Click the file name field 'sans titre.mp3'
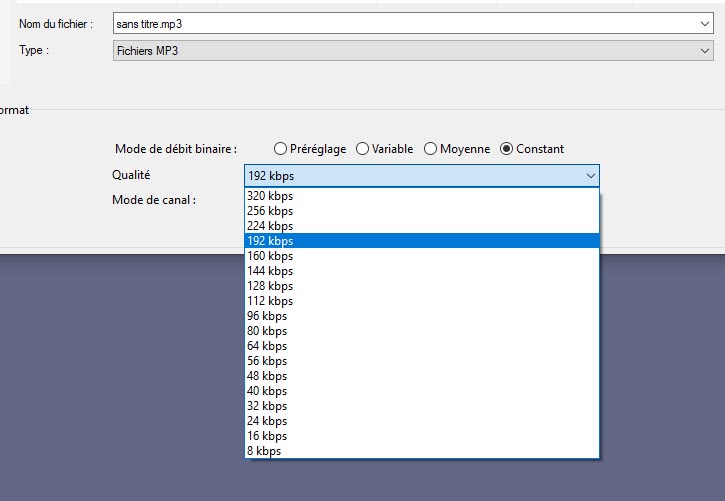Viewport: 725px width, 501px height. click(x=400, y=24)
